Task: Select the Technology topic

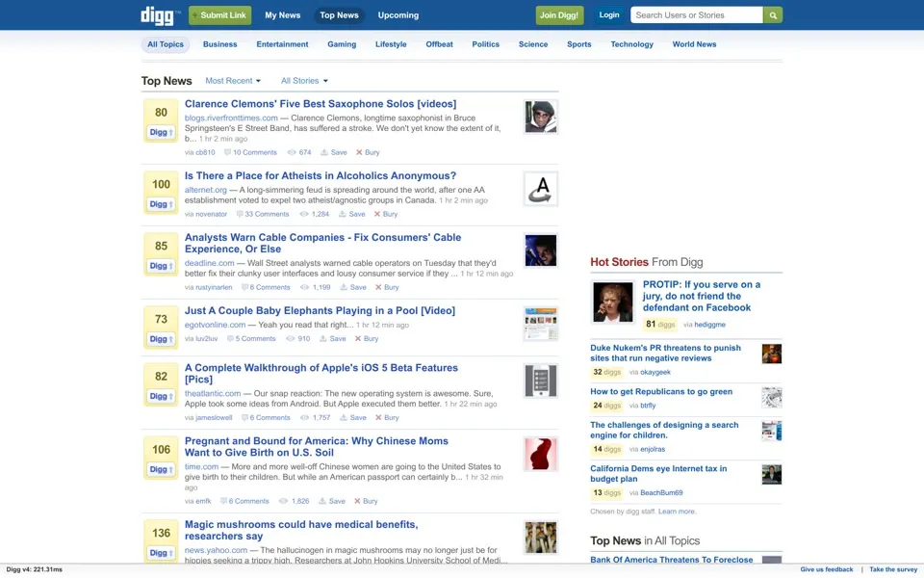Action: click(631, 44)
